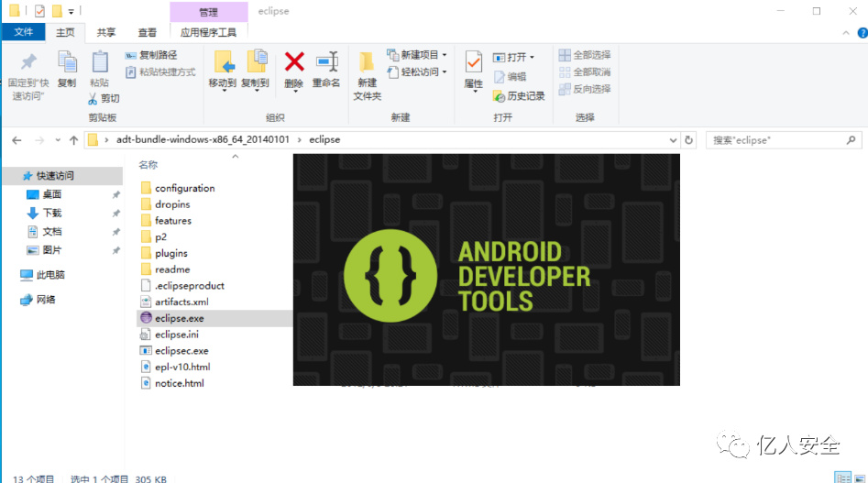Image resolution: width=868 pixels, height=483 pixels.
Task: Click History (历史记录) icon
Action: (x=499, y=96)
